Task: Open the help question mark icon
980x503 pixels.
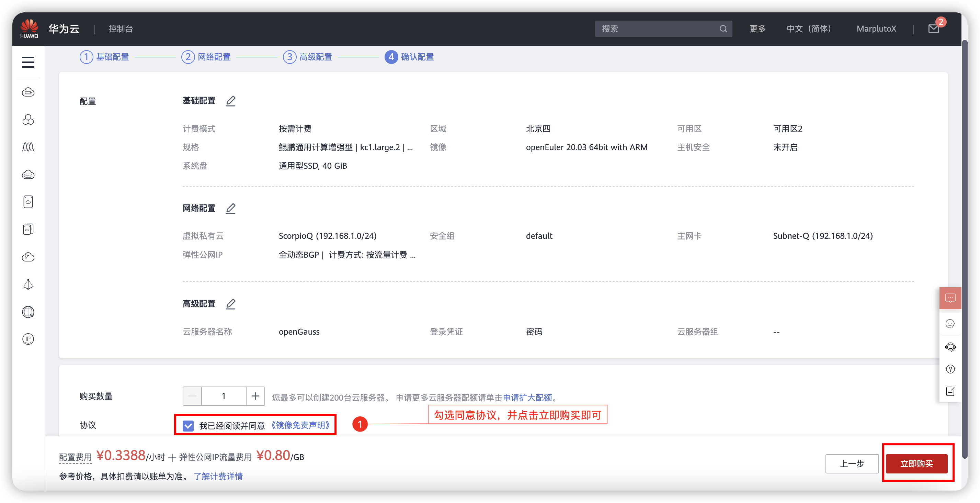Action: click(950, 369)
